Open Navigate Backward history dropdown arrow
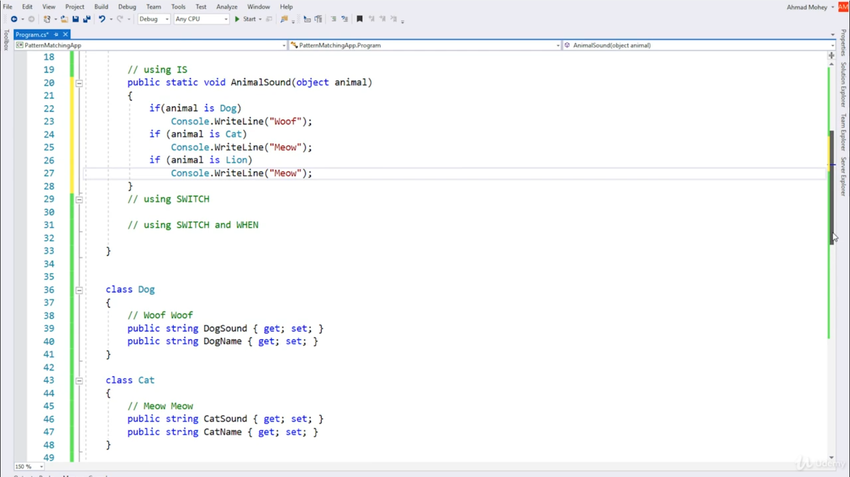This screenshot has height=477, width=850. (x=22, y=19)
